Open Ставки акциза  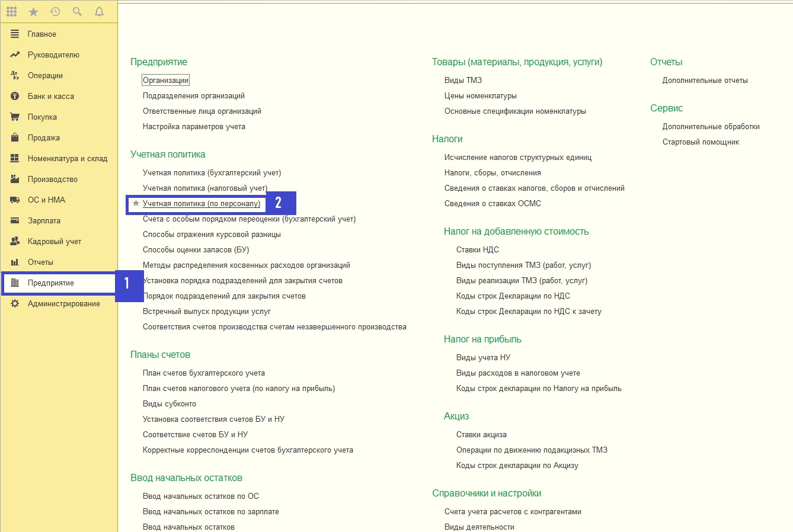(481, 434)
